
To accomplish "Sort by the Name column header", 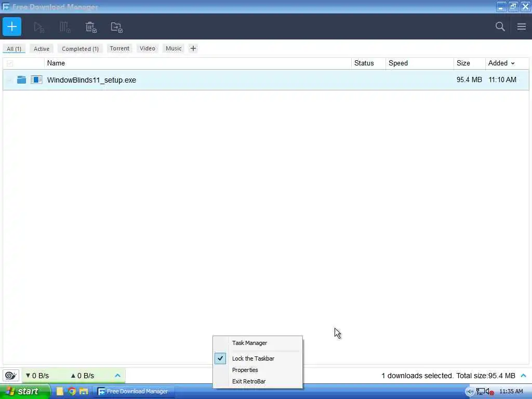I will coord(198,63).
